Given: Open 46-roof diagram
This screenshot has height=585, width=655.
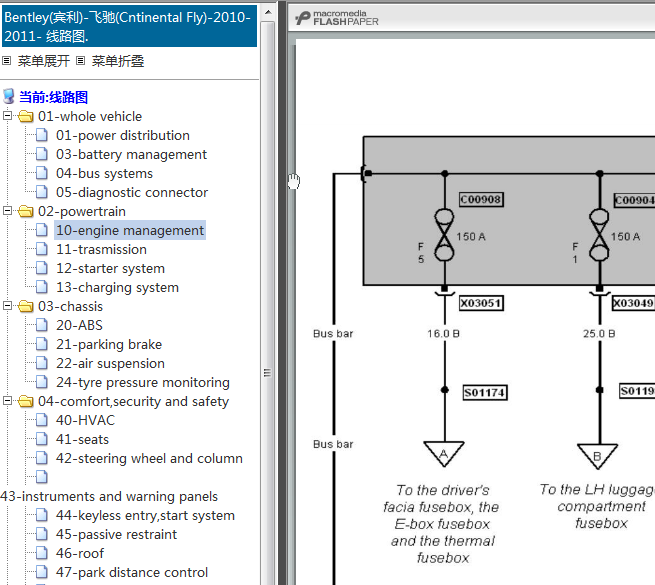Looking at the screenshot, I should pos(80,553).
